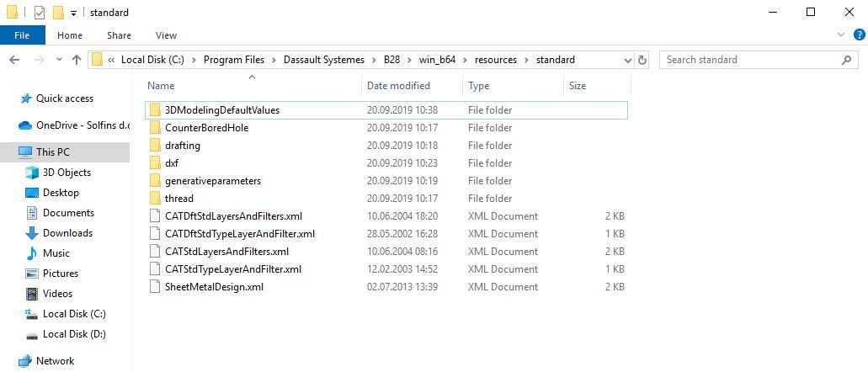
Task: Open the Recent locations dropdown arrow
Action: [x=57, y=60]
